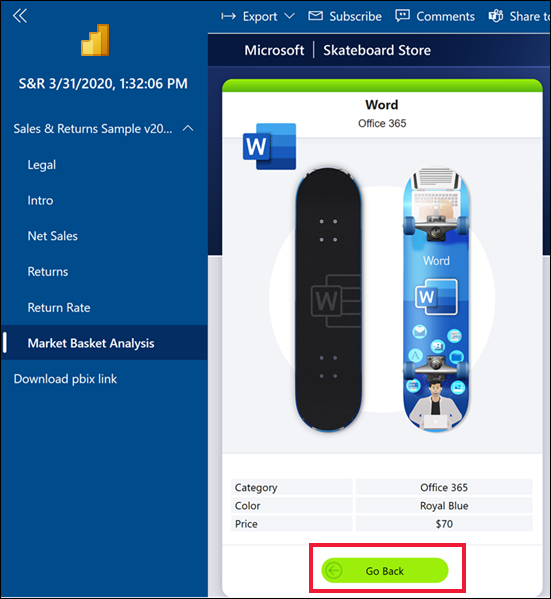
Task: Click the Price row label
Action: tap(246, 524)
